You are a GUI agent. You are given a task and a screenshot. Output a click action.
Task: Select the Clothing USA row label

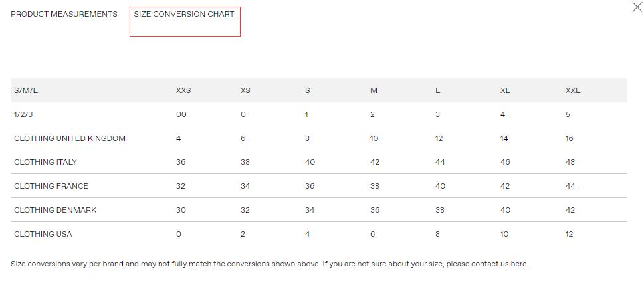(x=43, y=234)
